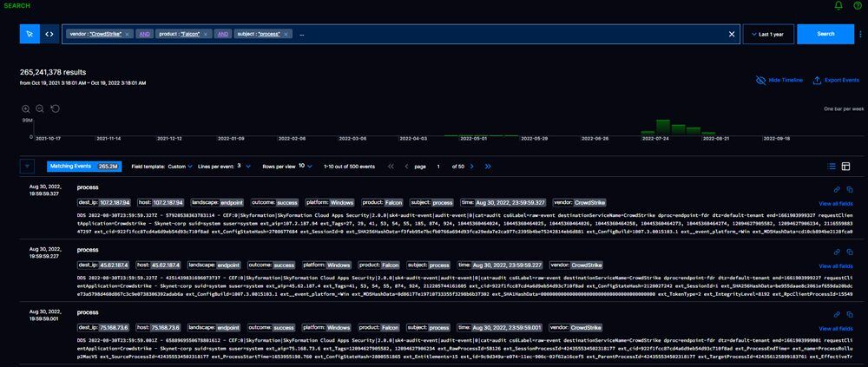Go to the first page of results
868x367 pixels.
click(391, 166)
